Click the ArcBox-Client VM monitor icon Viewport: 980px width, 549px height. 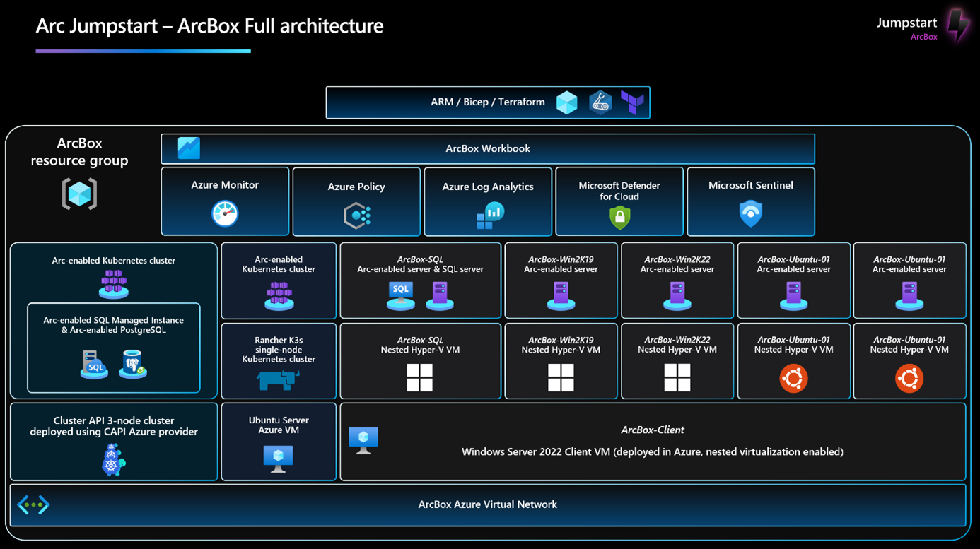(363, 440)
